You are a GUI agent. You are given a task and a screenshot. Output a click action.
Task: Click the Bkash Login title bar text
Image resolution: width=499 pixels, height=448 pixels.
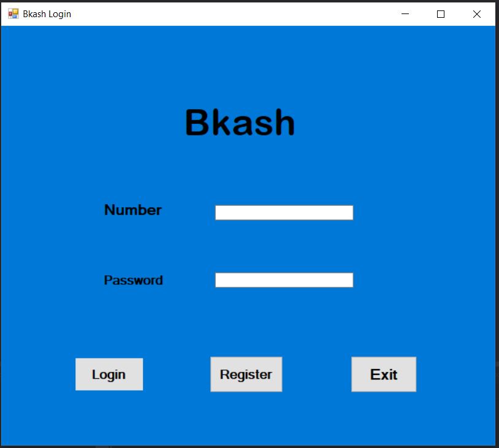point(46,13)
